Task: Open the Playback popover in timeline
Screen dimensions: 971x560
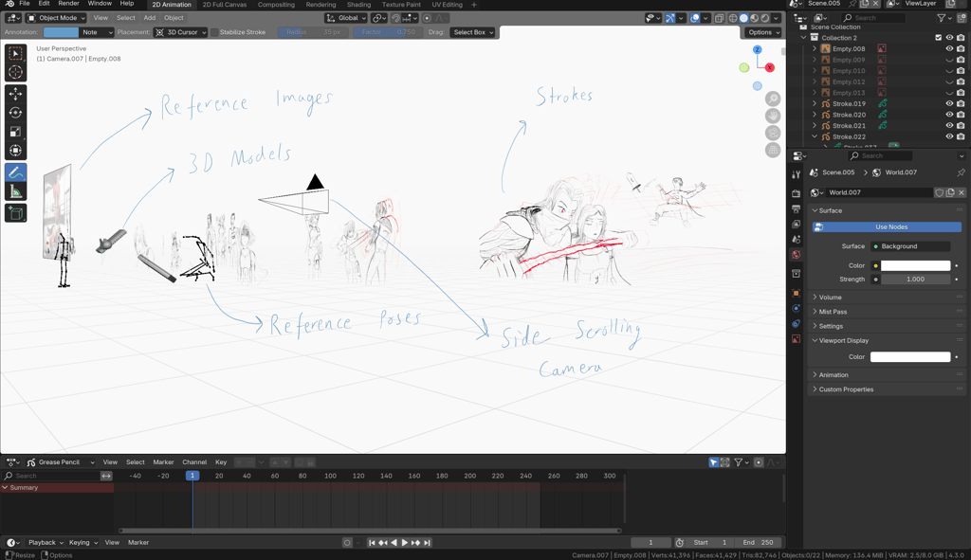Action: [x=45, y=543]
